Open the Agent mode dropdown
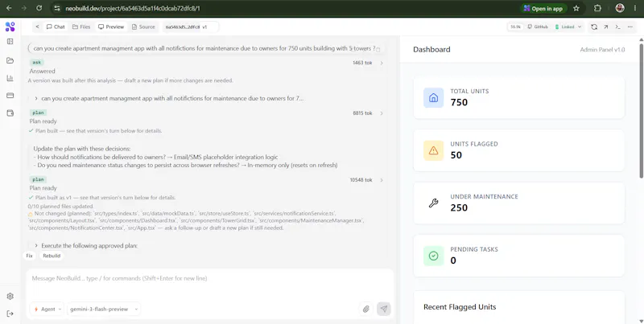644x324 pixels. pos(47,310)
